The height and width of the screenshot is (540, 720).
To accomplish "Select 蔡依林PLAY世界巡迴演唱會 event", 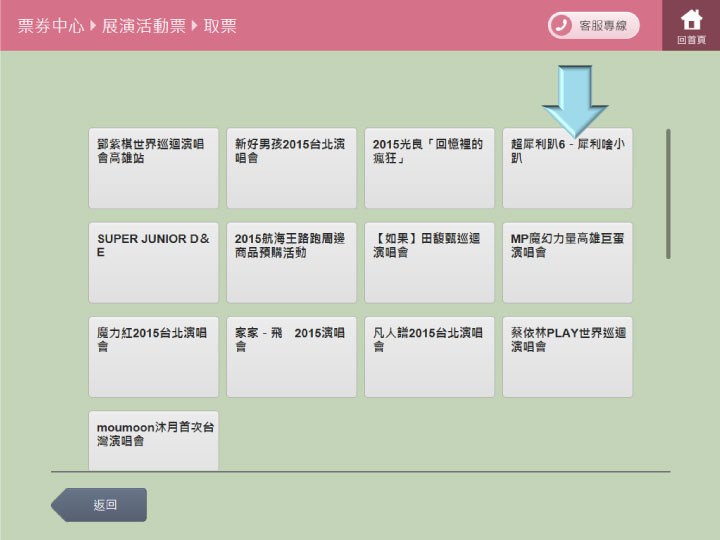I will pos(568,357).
